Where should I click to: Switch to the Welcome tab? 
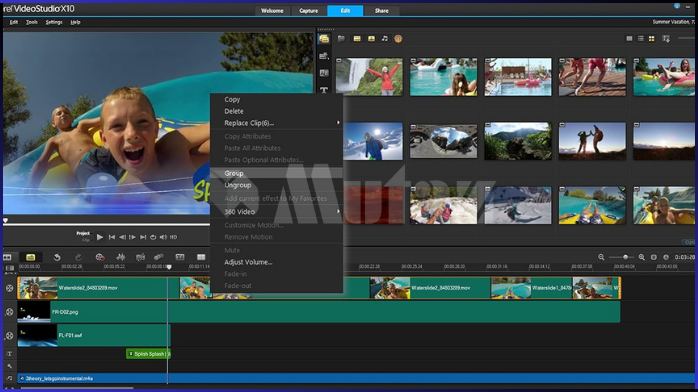point(272,11)
